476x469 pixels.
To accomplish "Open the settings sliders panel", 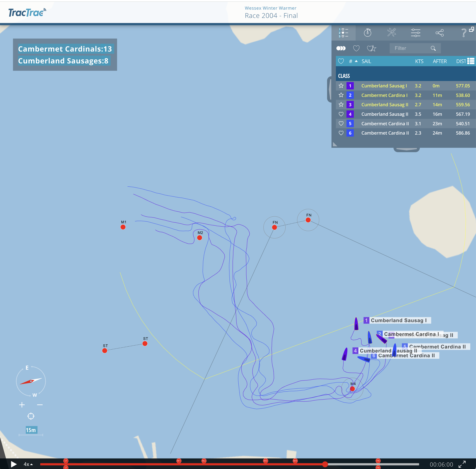I will tap(415, 33).
